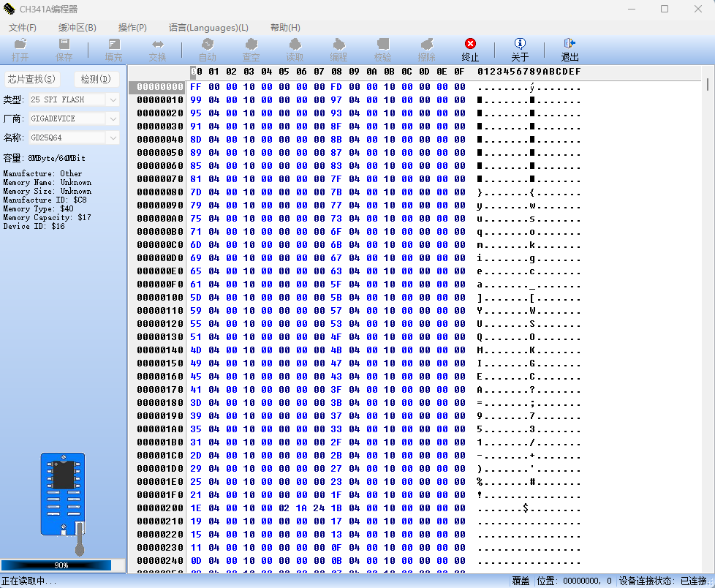This screenshot has height=588, width=715.
Task: Click the 芯片查找(S) button
Action: pyautogui.click(x=31, y=79)
